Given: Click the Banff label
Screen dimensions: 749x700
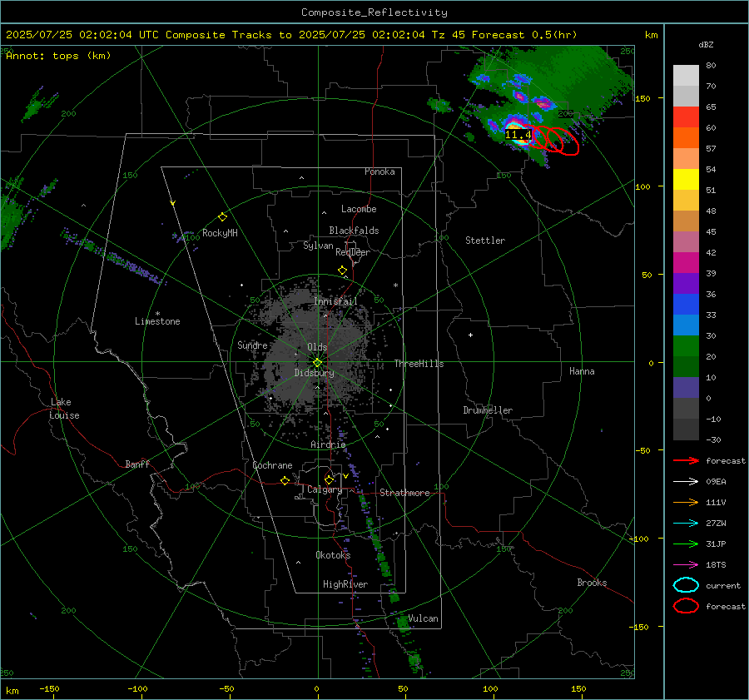Looking at the screenshot, I should (x=137, y=464).
